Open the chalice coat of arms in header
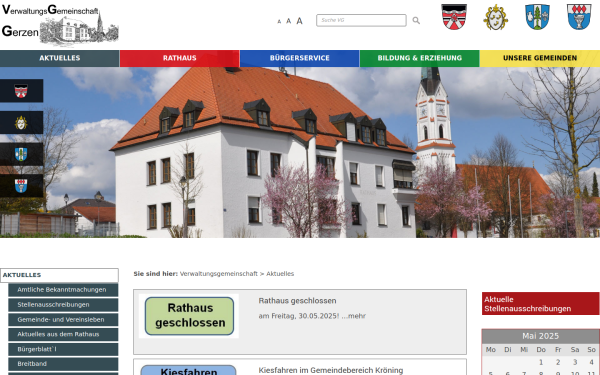This screenshot has height=375, width=600. (x=579, y=17)
